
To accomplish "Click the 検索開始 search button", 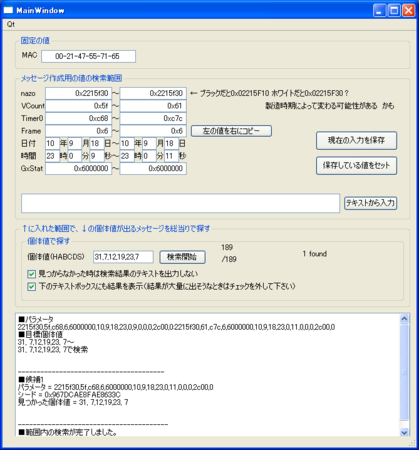I will click(182, 257).
